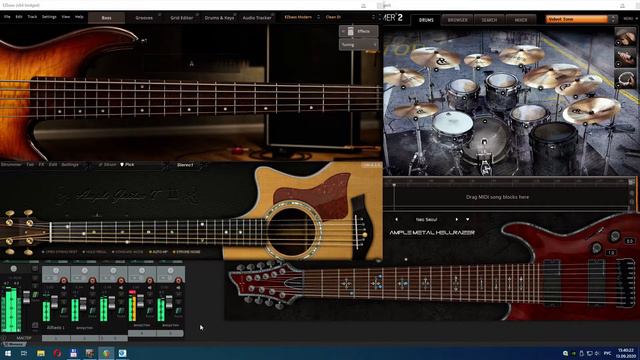Viewport: 640px width, 360px height.
Task: Hit the kick drum in EZdrummer kit
Action: [484, 141]
